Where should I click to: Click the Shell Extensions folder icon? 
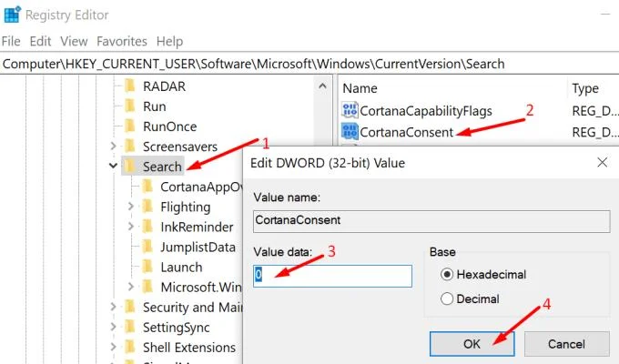(x=130, y=347)
